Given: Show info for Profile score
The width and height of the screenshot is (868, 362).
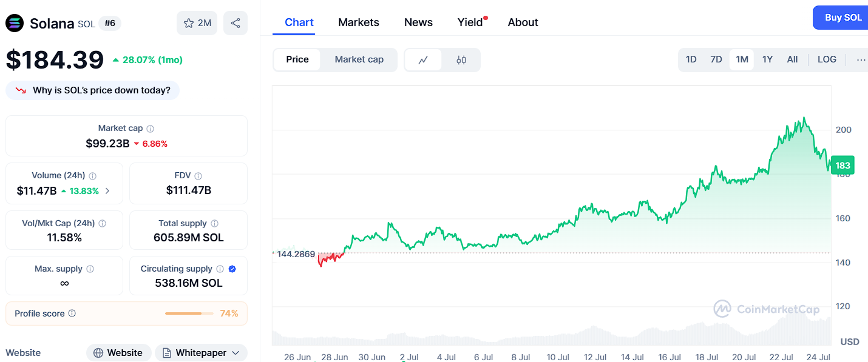Looking at the screenshot, I should click(72, 313).
